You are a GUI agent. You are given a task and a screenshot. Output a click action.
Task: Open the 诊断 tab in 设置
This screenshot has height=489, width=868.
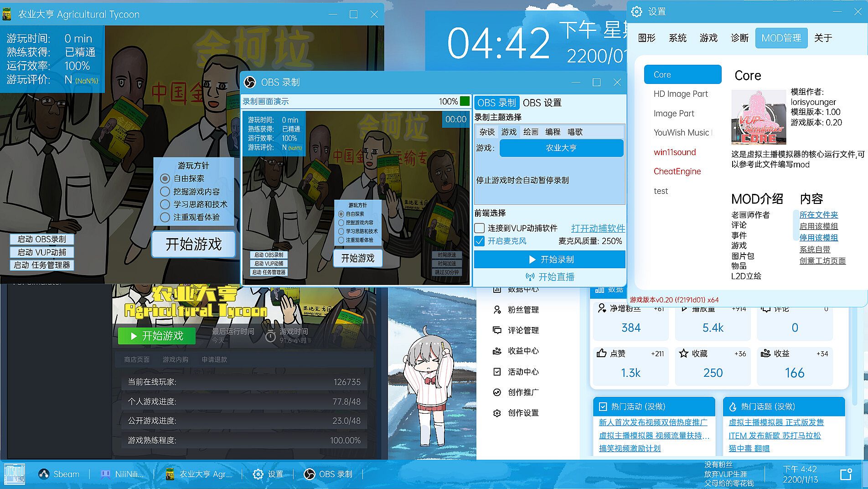pos(740,38)
